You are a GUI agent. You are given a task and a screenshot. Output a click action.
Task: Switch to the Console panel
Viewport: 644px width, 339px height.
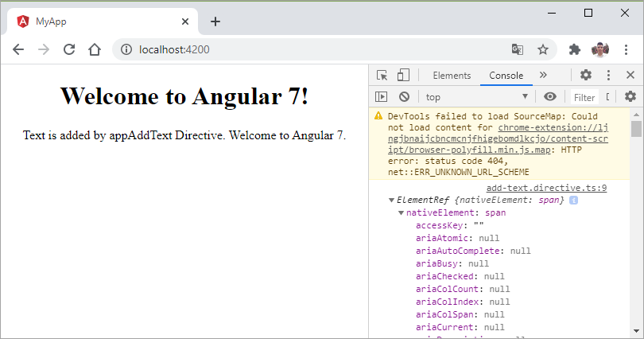[506, 76]
